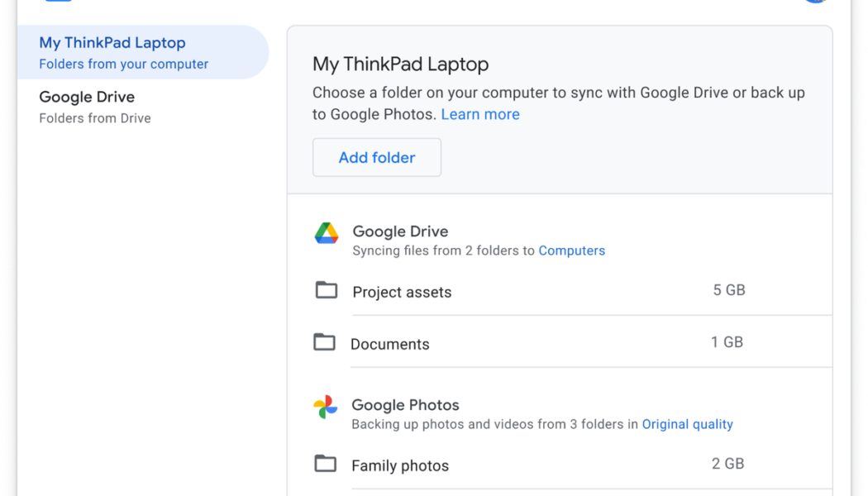Screen dimensions: 868x496
Task: Open the Learn more link
Action: click(x=479, y=114)
